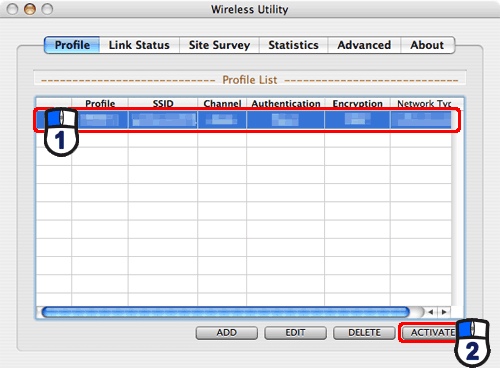Open the About tab
Screen dimensions: 500x368
pos(427,45)
